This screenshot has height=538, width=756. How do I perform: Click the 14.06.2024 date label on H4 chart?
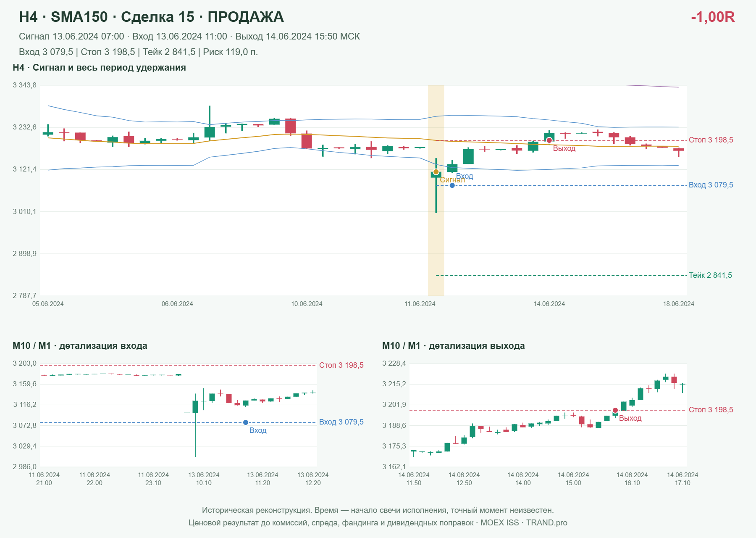click(549, 304)
